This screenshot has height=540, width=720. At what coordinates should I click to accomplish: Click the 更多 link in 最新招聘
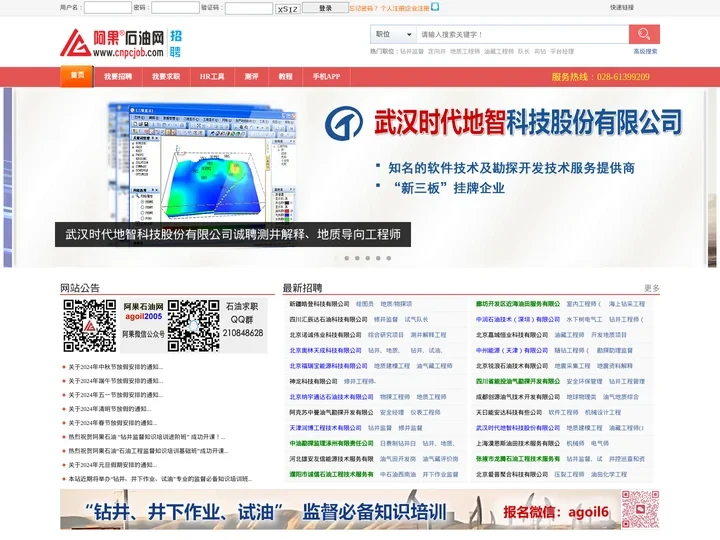coord(652,288)
